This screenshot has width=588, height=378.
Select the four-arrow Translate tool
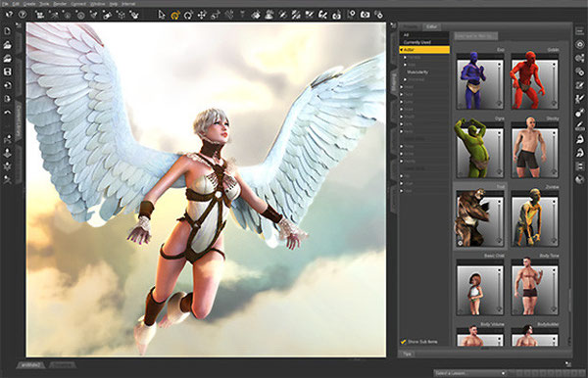(x=202, y=15)
